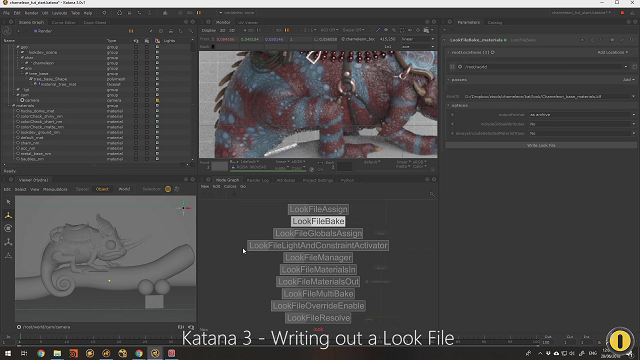Toggle first checkbox for default_mat row
This screenshot has width=640, height=360.
136,138
